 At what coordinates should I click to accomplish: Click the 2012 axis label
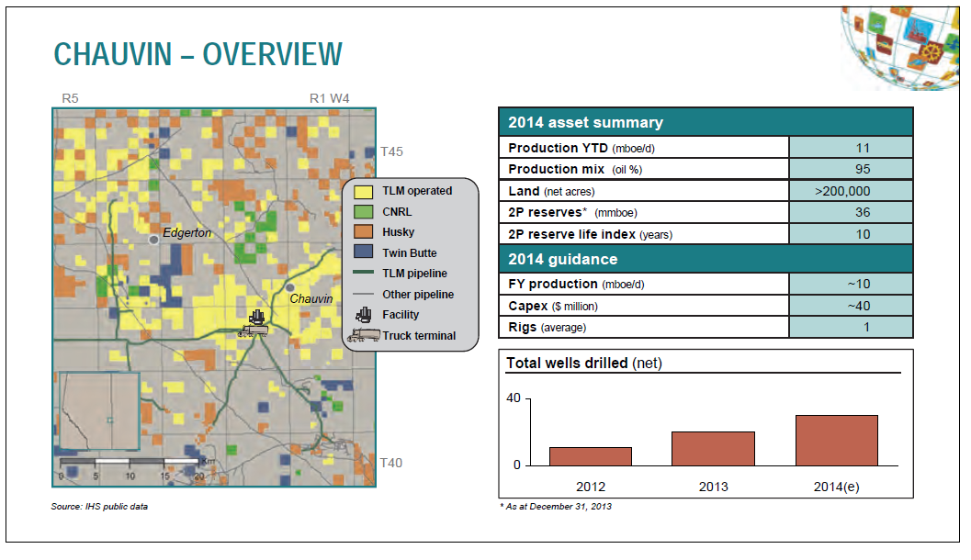coord(591,487)
